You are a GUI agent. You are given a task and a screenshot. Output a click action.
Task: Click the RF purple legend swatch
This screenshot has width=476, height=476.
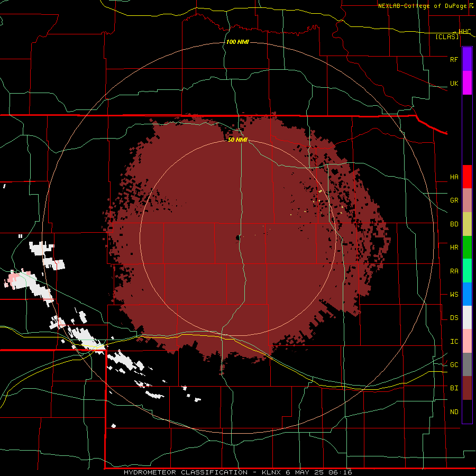coord(467,59)
